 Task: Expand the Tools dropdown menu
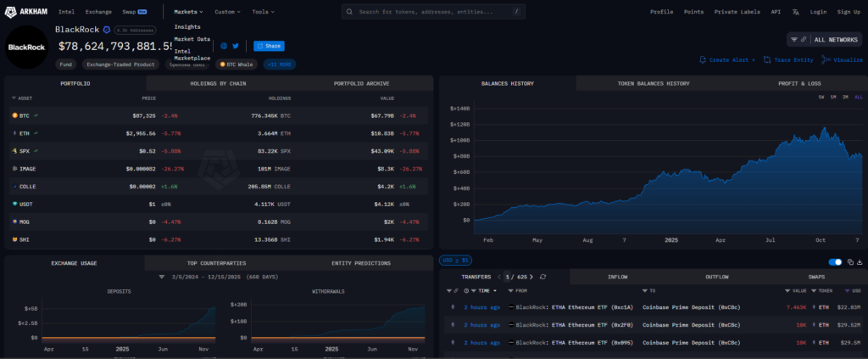click(263, 12)
